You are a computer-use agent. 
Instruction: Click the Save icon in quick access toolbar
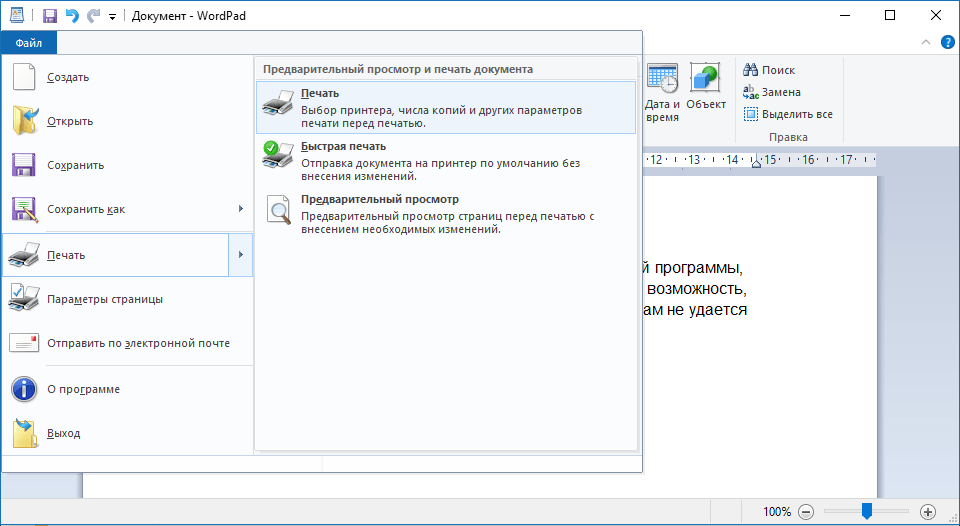(50, 16)
